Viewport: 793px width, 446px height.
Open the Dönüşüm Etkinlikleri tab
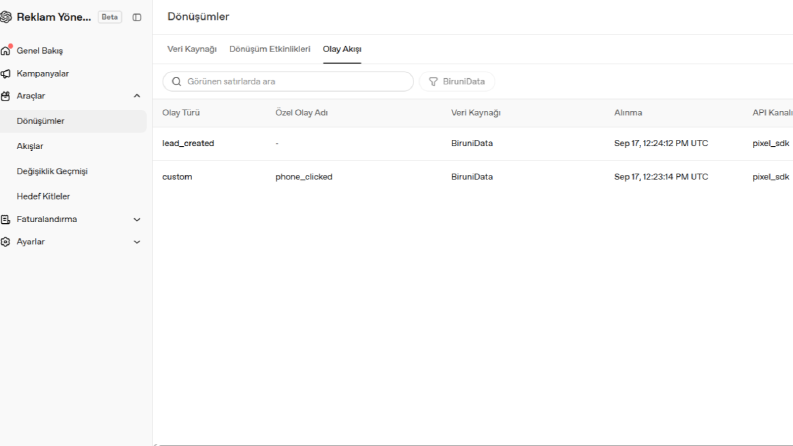point(270,49)
